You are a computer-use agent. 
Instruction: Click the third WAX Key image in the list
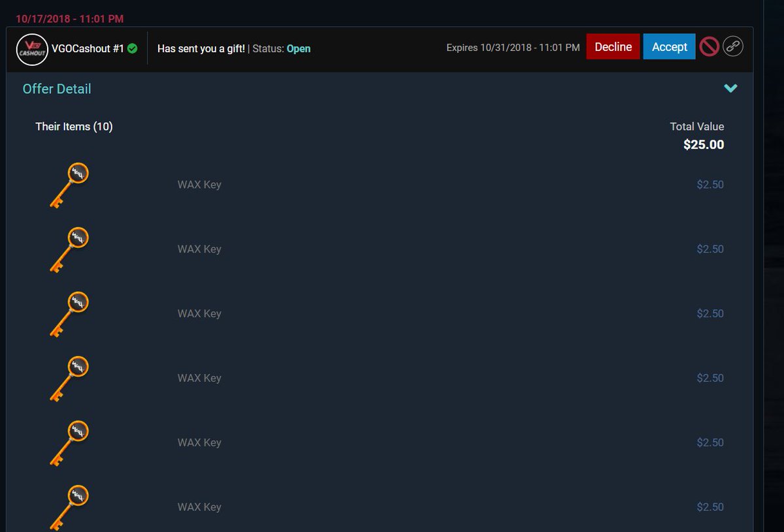click(x=69, y=314)
